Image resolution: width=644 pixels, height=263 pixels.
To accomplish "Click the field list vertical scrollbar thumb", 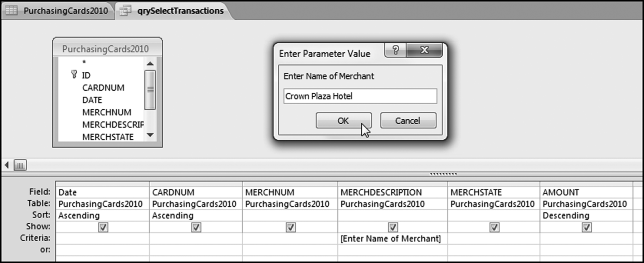I will (150, 90).
